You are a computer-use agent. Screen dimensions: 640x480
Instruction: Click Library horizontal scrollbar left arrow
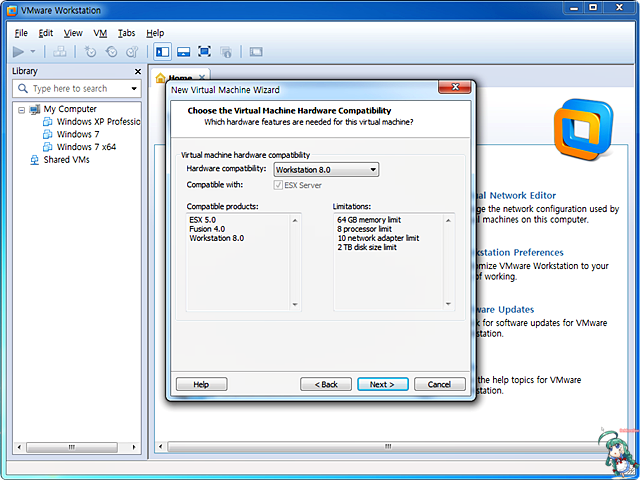tap(19, 447)
